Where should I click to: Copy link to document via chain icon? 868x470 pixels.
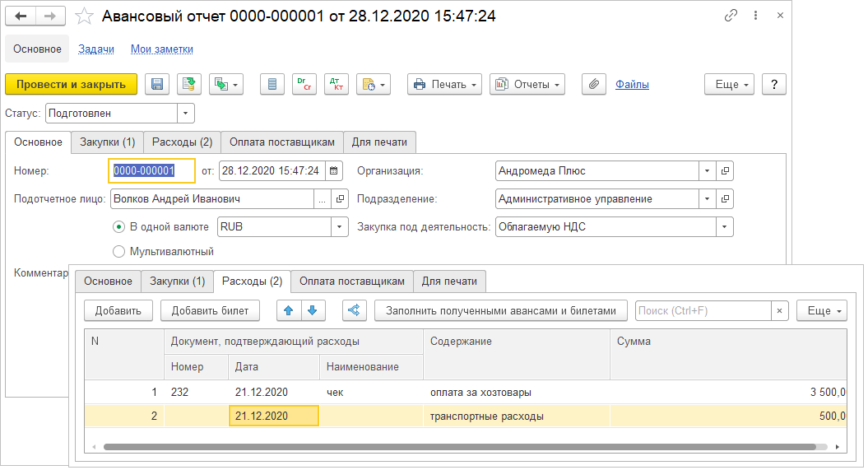[731, 16]
